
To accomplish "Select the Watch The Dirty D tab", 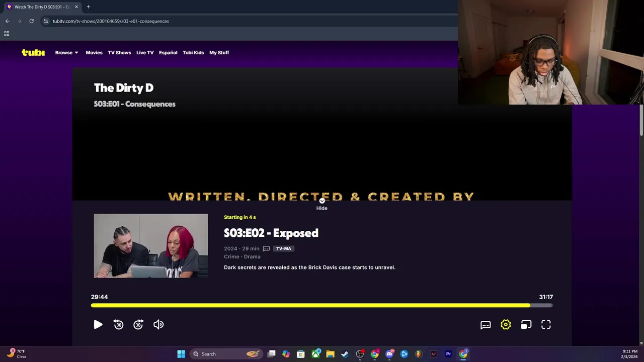I will coord(42,7).
